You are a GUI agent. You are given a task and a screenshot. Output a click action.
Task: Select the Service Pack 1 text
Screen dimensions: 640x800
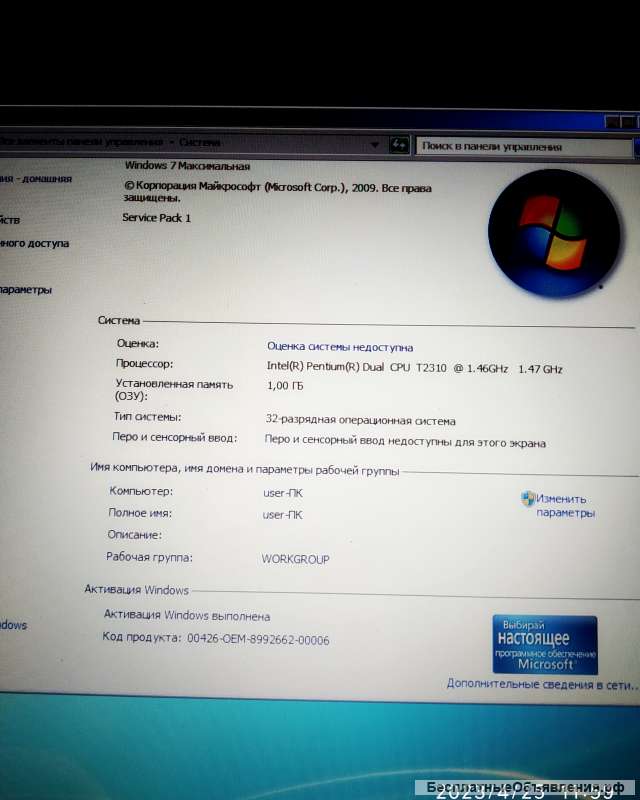tap(156, 218)
